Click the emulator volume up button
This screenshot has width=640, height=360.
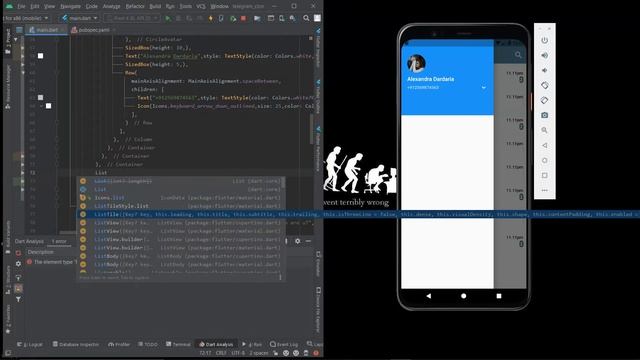click(544, 56)
